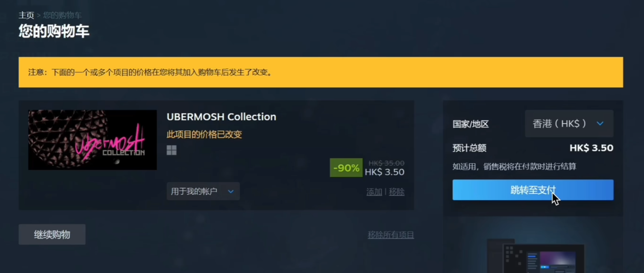This screenshot has height=273, width=644.
Task: Click 移除所有项目 to clear the cart
Action: pos(391,235)
